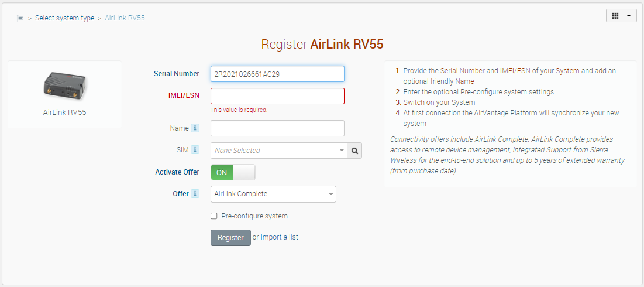Click the SIM search magnifier icon
644x287 pixels.
tap(354, 151)
